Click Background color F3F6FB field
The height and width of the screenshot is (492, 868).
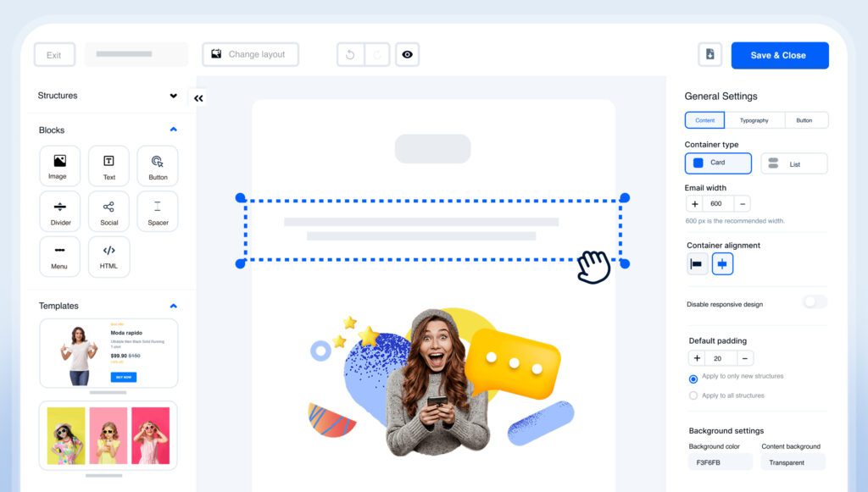721,462
